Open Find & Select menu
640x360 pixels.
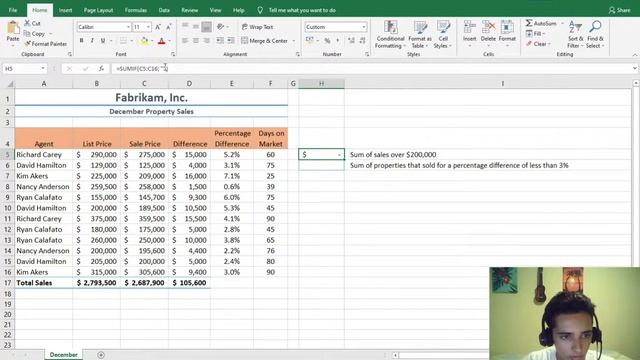tap(595, 34)
